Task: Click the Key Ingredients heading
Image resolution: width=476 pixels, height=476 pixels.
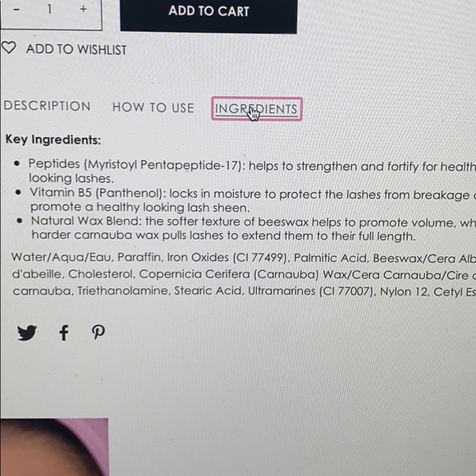Action: 53,140
